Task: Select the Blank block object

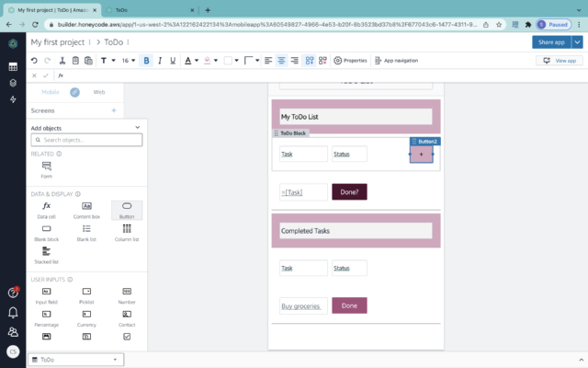Action: tap(47, 233)
